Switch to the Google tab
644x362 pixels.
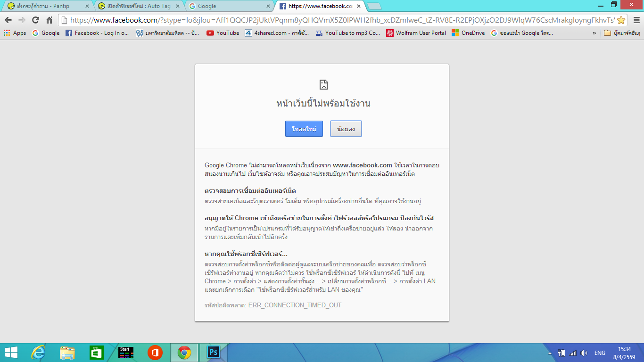(228, 6)
